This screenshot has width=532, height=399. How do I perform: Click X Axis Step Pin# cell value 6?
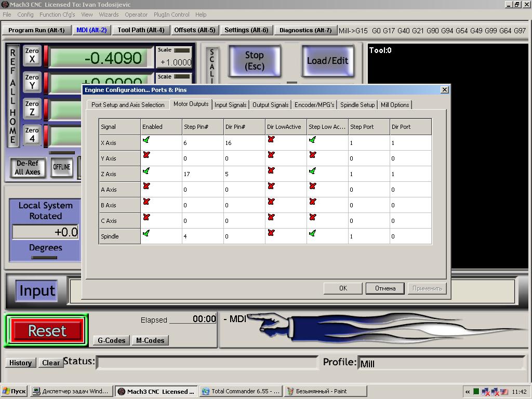tap(203, 143)
